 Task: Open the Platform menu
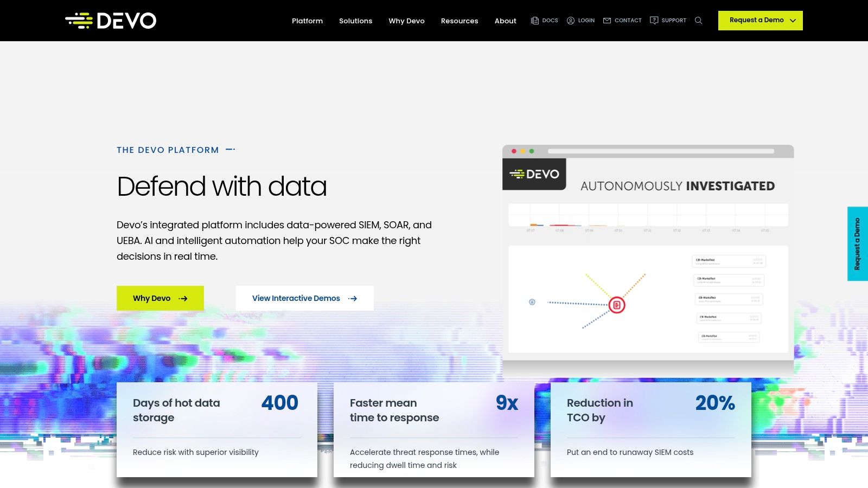(307, 21)
